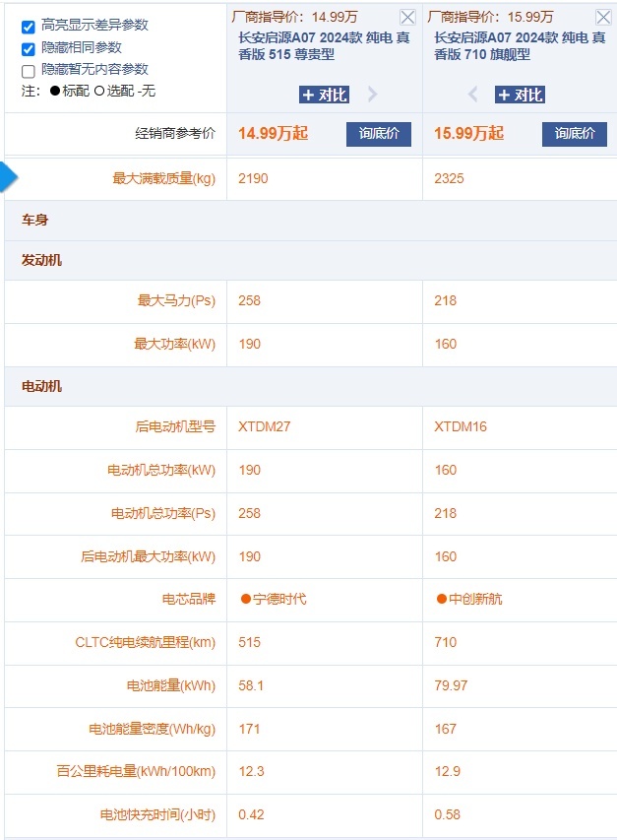This screenshot has width=617, height=840.
Task: Click the 12.3 consumption value
Action: point(252,771)
